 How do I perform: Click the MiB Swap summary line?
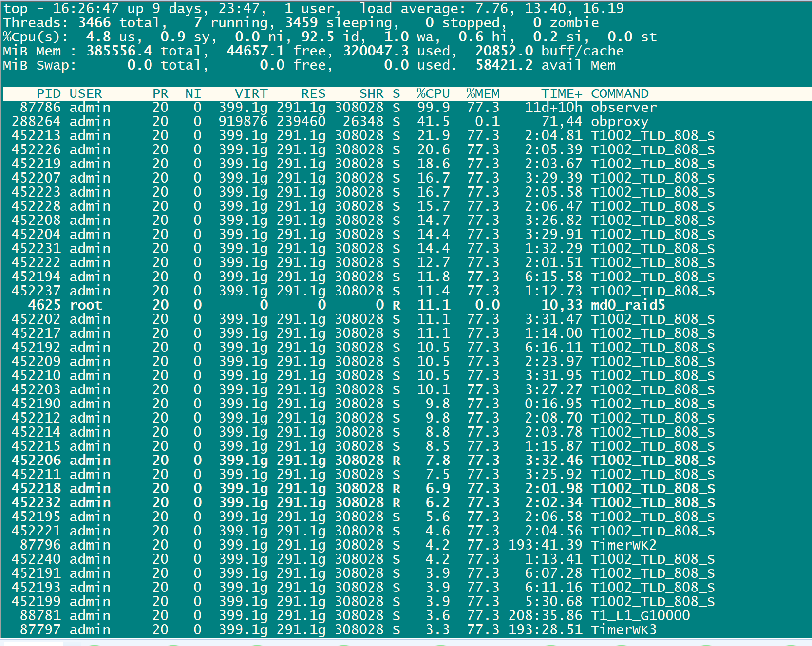point(309,65)
